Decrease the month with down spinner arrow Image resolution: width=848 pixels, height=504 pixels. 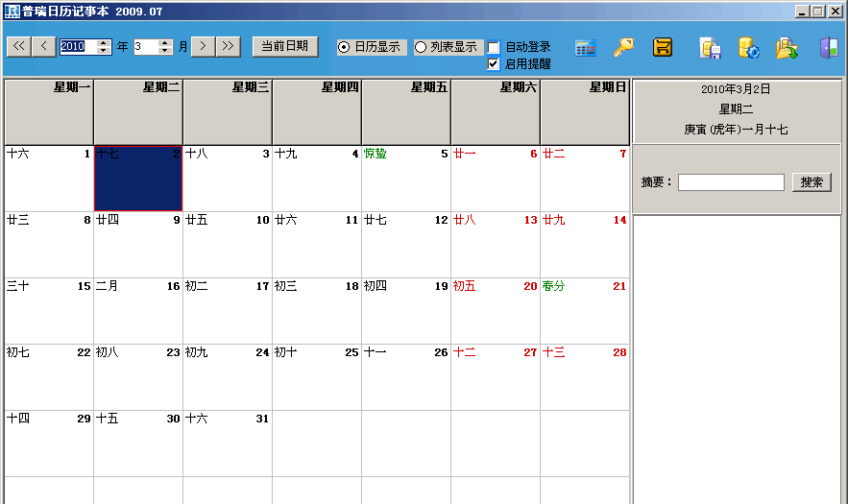[x=165, y=50]
